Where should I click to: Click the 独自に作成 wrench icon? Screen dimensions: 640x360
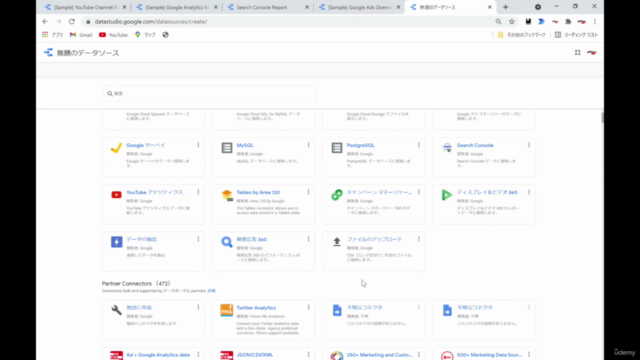pyautogui.click(x=116, y=310)
